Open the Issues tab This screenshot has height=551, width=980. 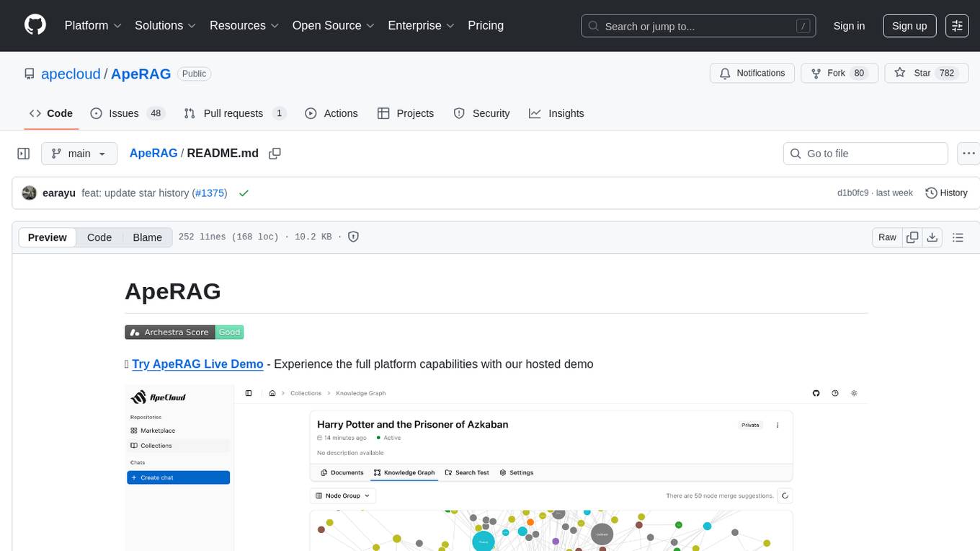pos(127,113)
